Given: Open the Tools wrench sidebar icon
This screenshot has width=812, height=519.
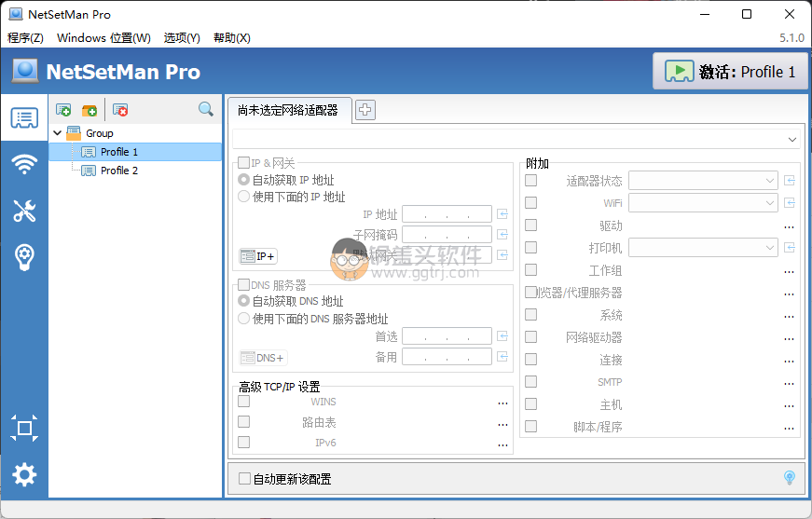Looking at the screenshot, I should tap(24, 211).
